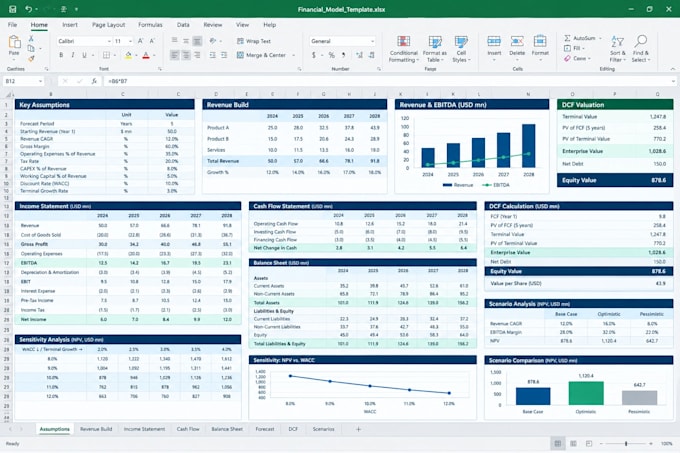Screen dimensions: 680x453
Task: Set bottom vertical alignment
Action: click(197, 41)
